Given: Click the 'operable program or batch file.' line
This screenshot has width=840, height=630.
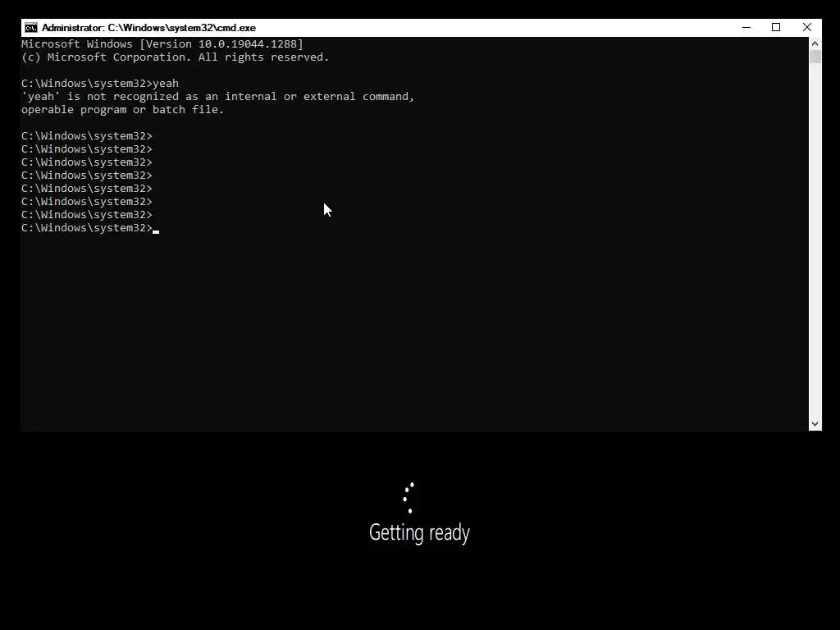Looking at the screenshot, I should click(x=122, y=109).
